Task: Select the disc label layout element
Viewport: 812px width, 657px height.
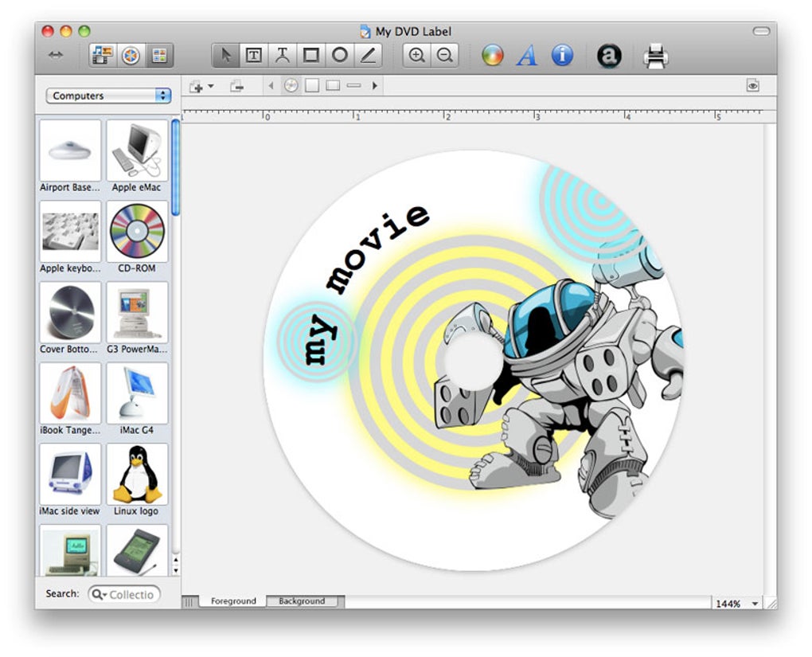Action: pos(291,85)
